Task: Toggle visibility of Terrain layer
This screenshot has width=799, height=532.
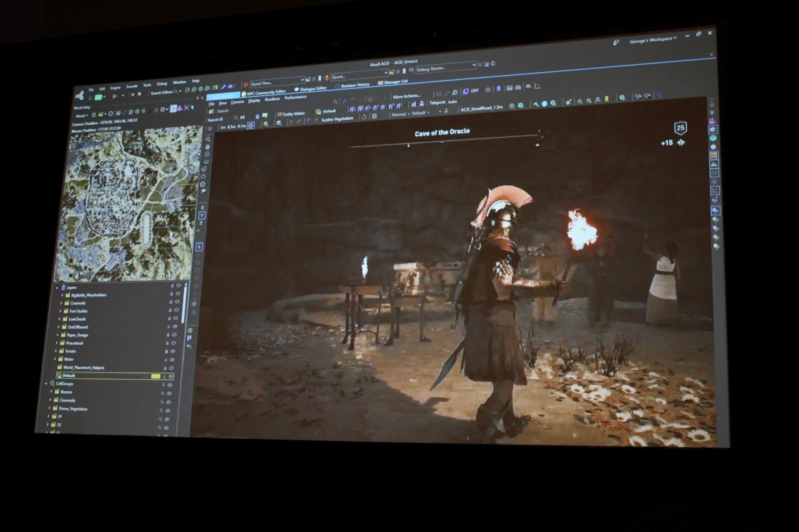Action: point(173,351)
